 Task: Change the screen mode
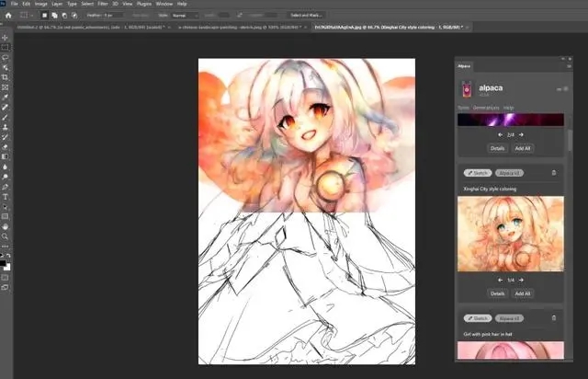[5, 287]
